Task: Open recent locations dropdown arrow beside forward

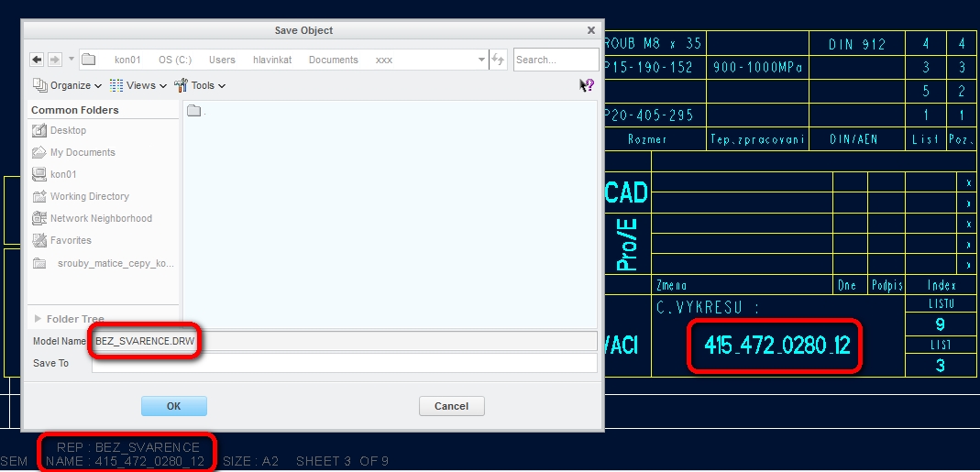Action: (72, 60)
